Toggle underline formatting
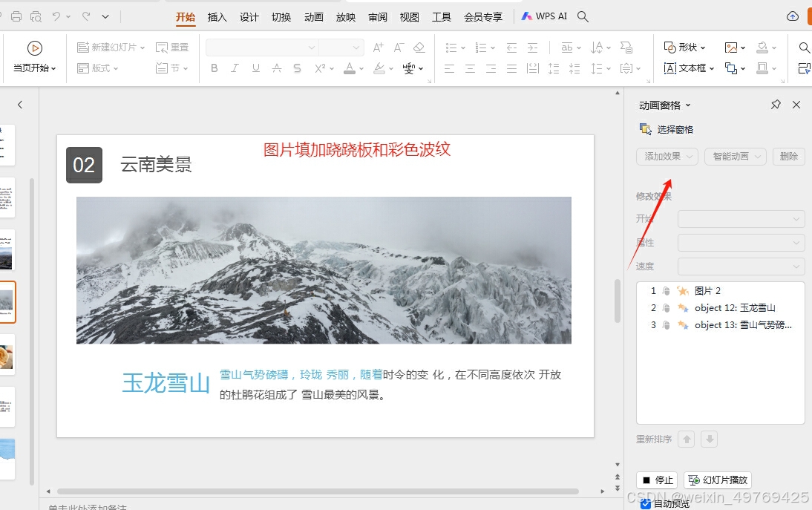 point(256,68)
